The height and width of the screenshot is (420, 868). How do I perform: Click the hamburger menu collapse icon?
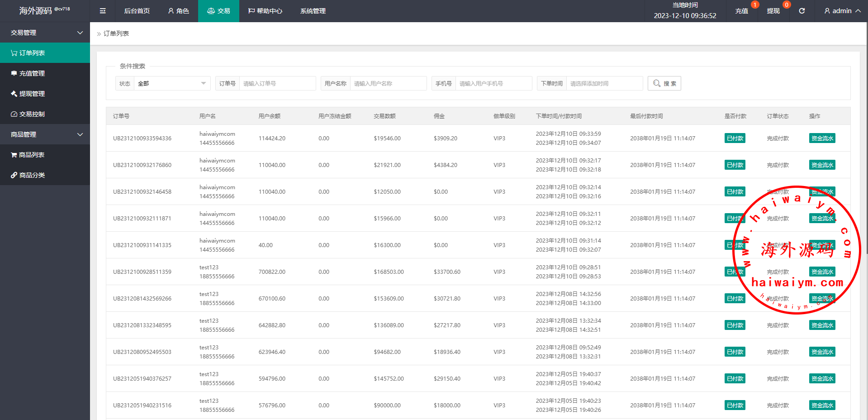pyautogui.click(x=103, y=11)
